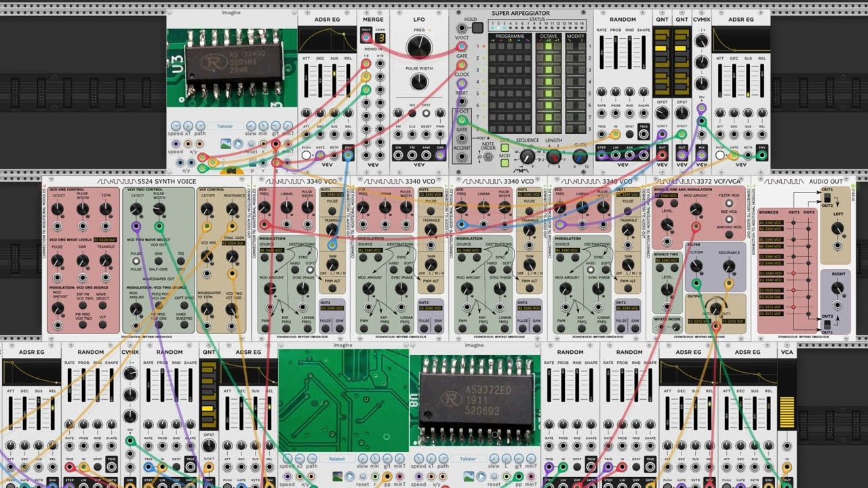Click the SQR output jack on LFO
Screen dimensions: 868x488
(x=441, y=155)
